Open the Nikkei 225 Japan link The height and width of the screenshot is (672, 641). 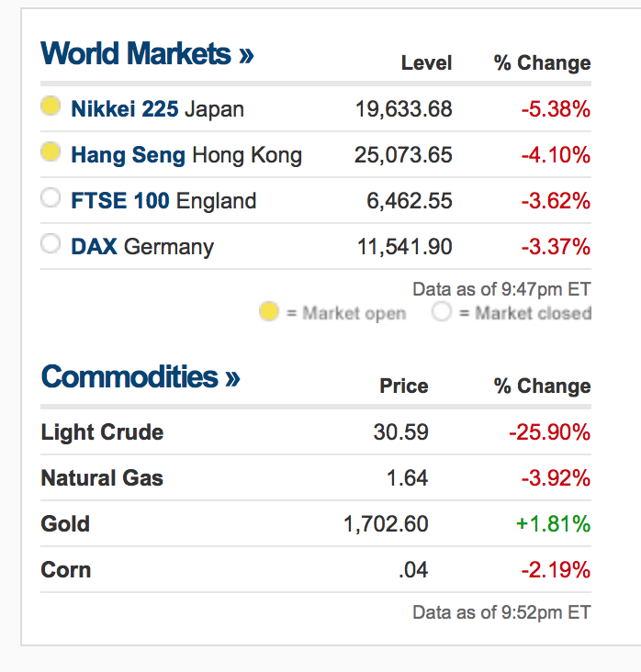[x=157, y=109]
